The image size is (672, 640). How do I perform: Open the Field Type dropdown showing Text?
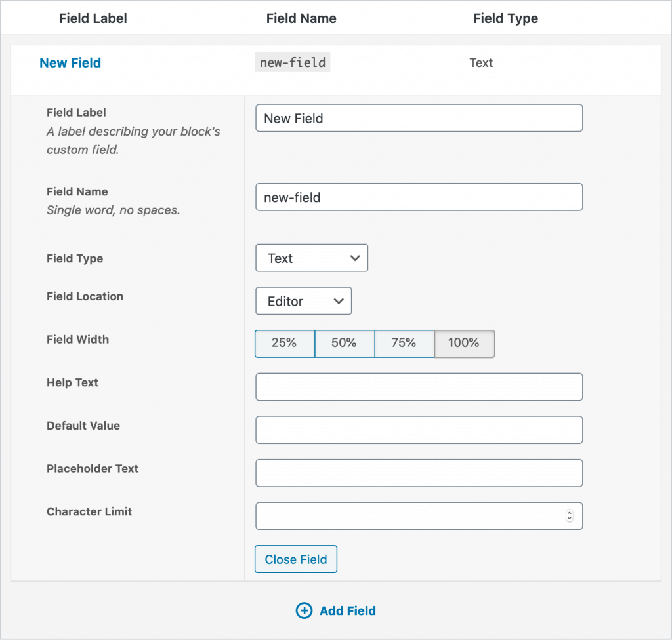pos(312,258)
